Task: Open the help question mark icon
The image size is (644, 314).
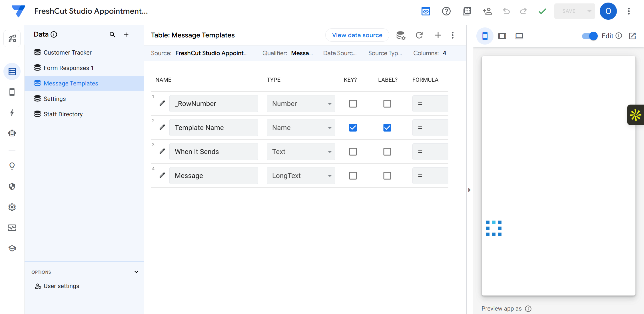Action: click(446, 11)
